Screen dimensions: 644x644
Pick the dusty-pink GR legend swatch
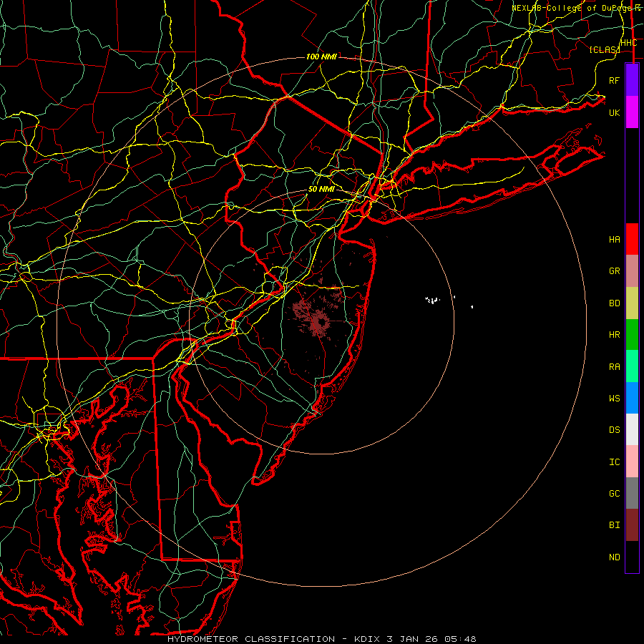pos(632,271)
